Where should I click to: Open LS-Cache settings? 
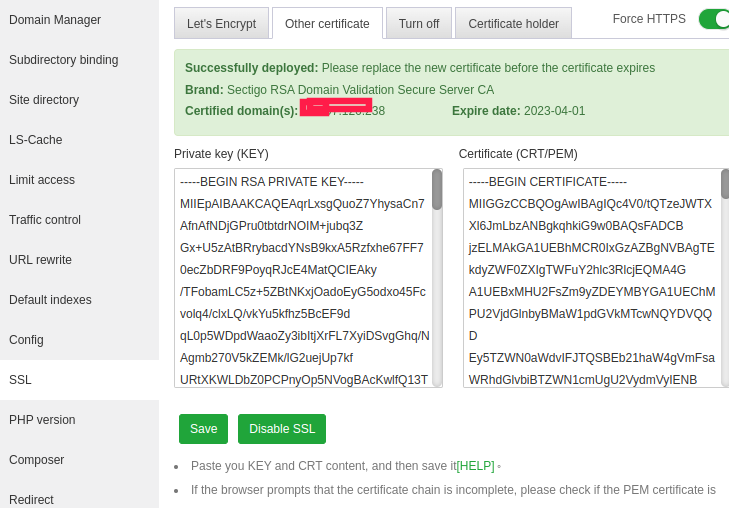pos(36,140)
